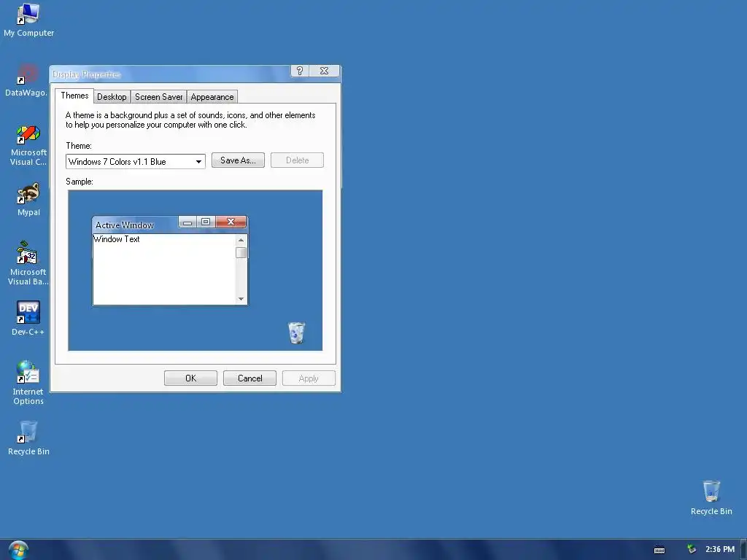Close the Display Properties dialog

click(325, 71)
